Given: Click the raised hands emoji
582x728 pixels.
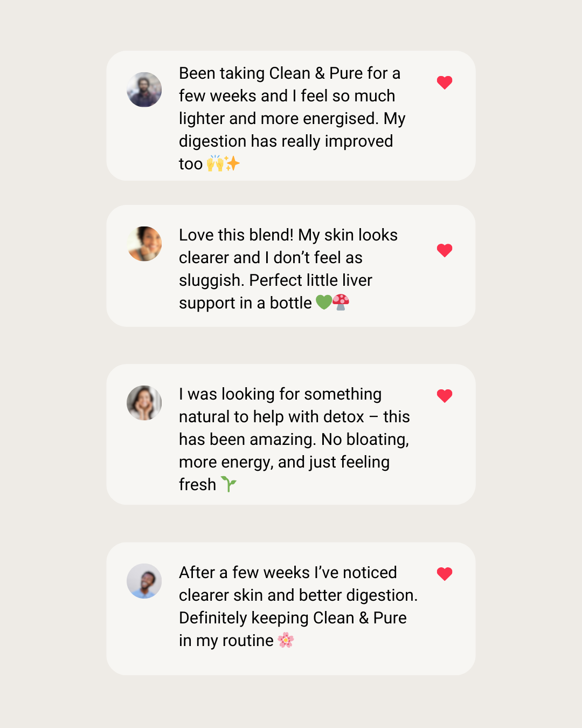Looking at the screenshot, I should [x=215, y=163].
